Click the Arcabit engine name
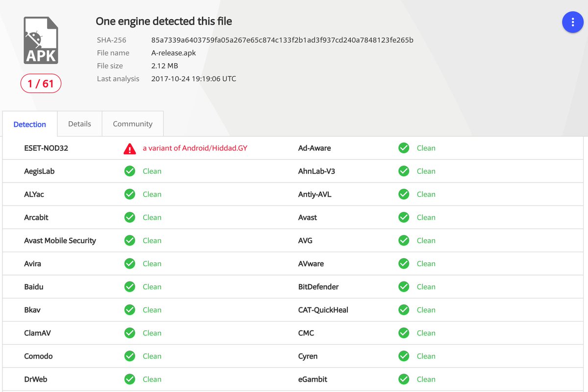The height and width of the screenshot is (392, 588). [36, 217]
